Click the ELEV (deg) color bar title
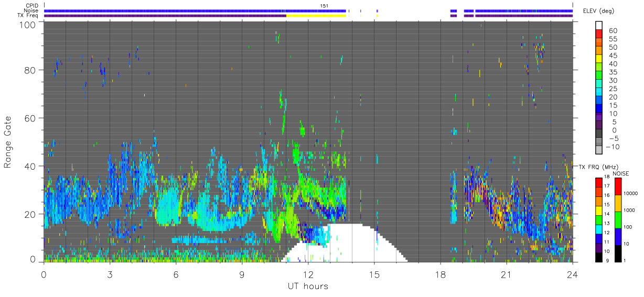Screen dimensions: 644x297 (600, 12)
